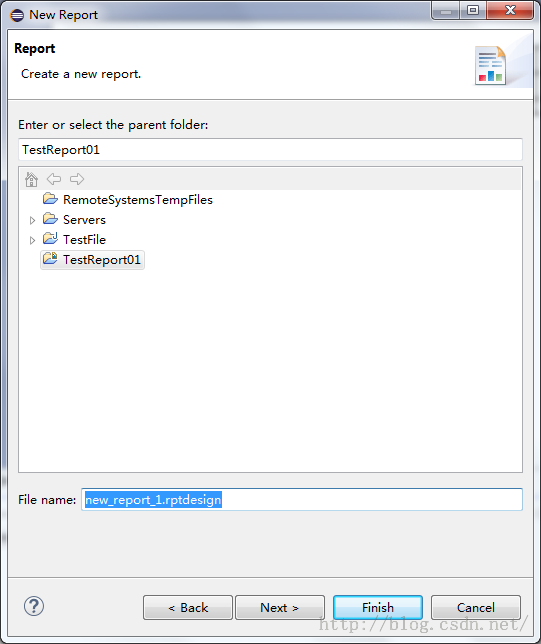This screenshot has width=541, height=644.
Task: Go to next step with Next button
Action: [280, 607]
